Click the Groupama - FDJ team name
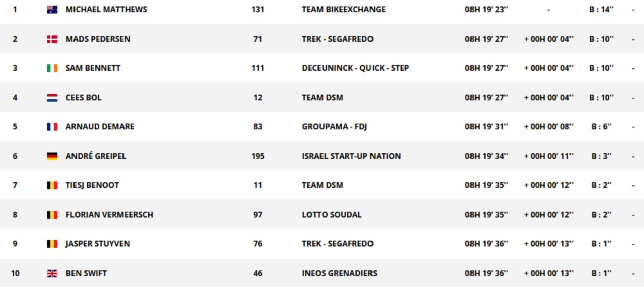 (x=333, y=127)
